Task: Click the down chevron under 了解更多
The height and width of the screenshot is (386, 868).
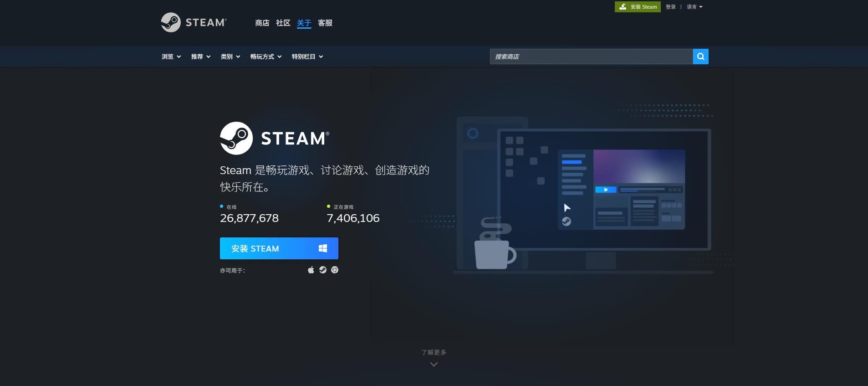Action: click(x=434, y=364)
